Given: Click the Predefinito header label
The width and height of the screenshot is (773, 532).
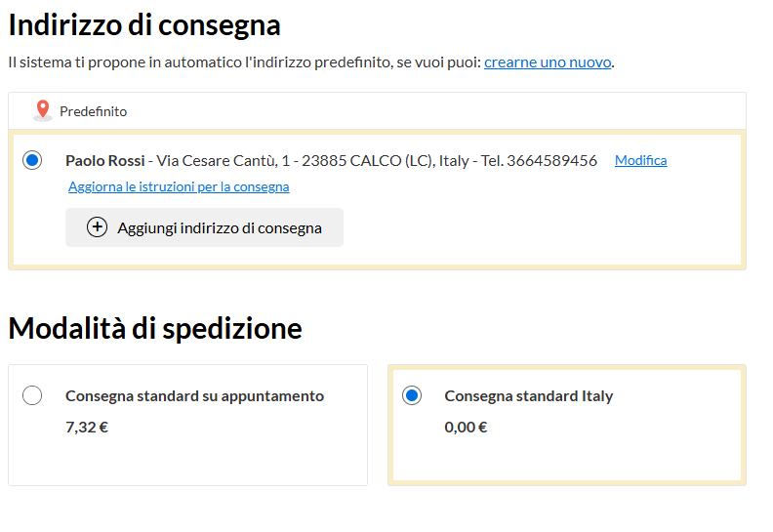Looking at the screenshot, I should 93,111.
